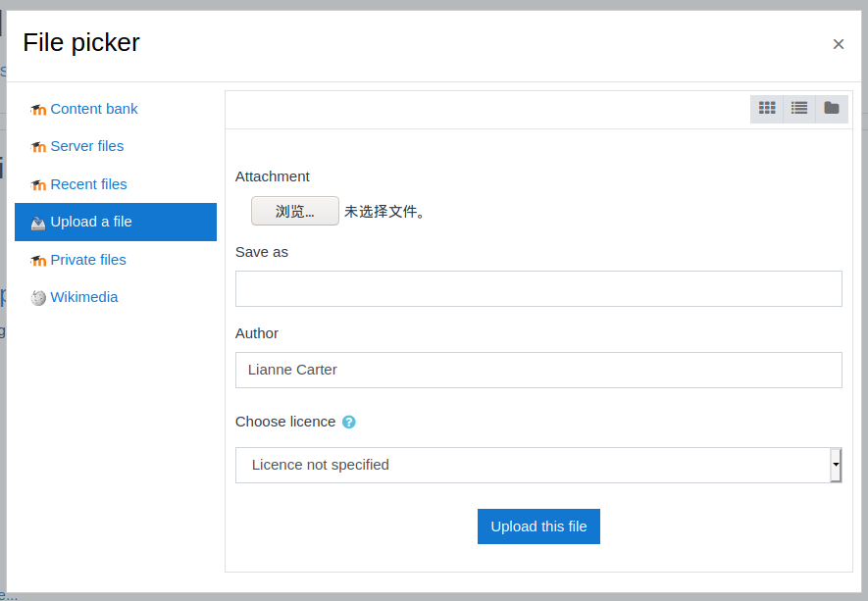Viewport: 868px width, 601px height.
Task: Switch to folder tree view
Action: [x=832, y=109]
